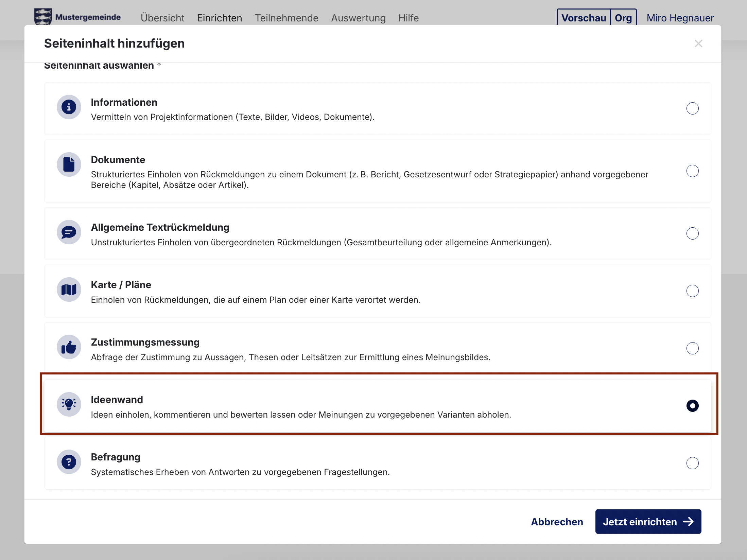Click the Zustimmungsmessung thumbs-up icon

tap(69, 347)
